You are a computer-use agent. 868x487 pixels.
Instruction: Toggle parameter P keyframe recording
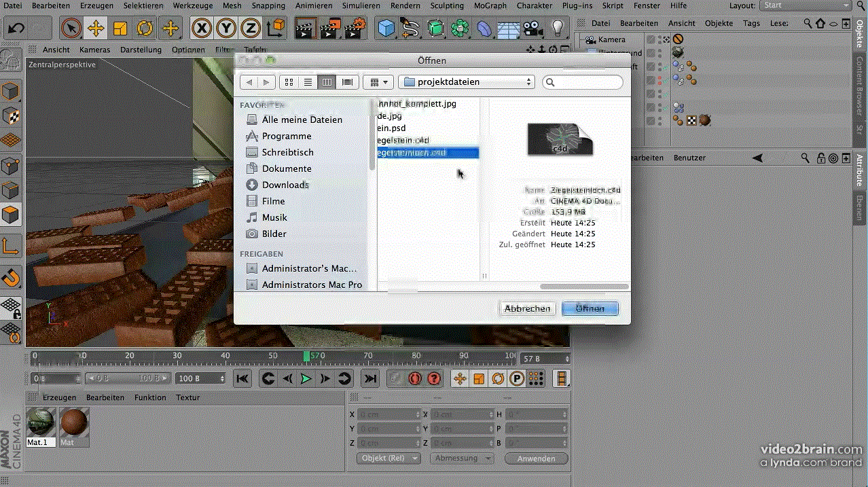click(x=517, y=378)
